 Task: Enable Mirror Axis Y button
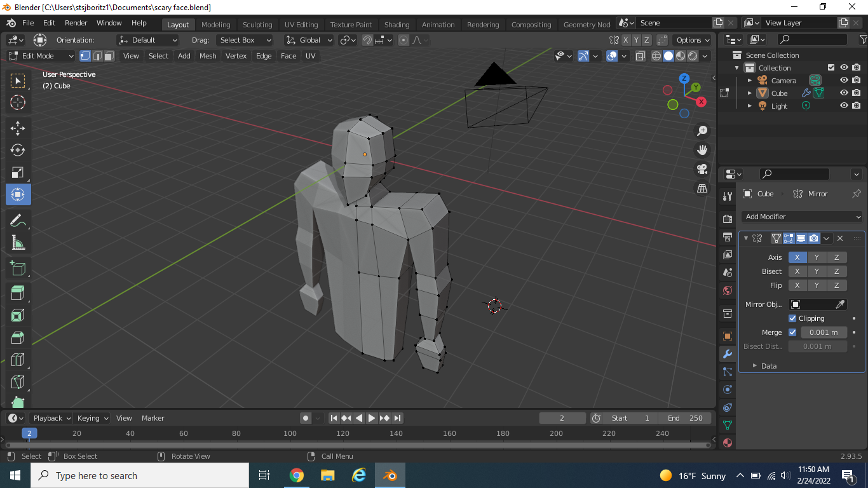pyautogui.click(x=817, y=257)
